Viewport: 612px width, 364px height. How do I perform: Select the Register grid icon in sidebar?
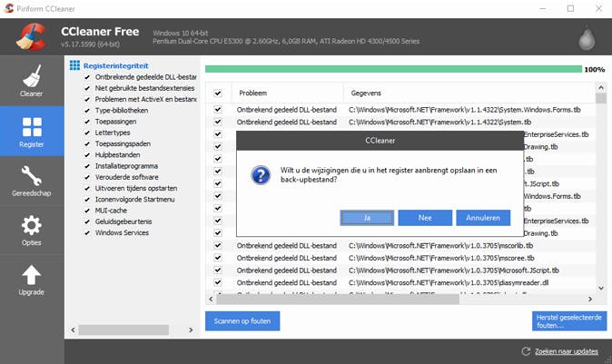point(32,127)
